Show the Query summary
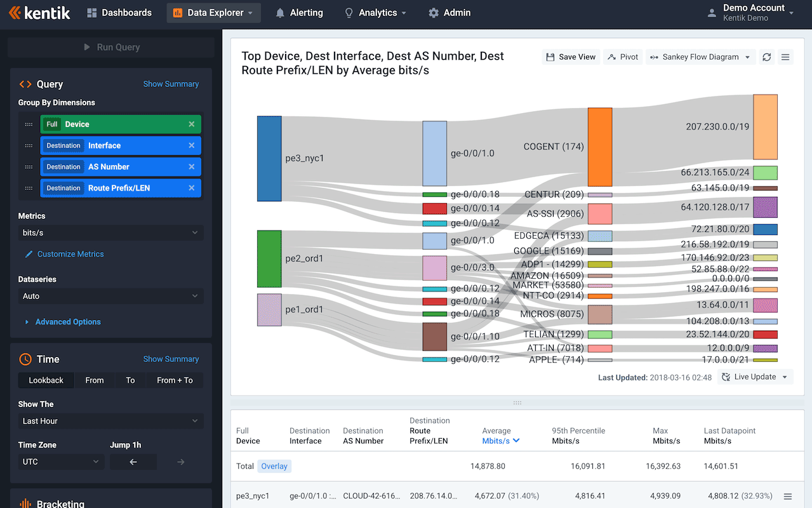The width and height of the screenshot is (812, 508). coord(170,83)
